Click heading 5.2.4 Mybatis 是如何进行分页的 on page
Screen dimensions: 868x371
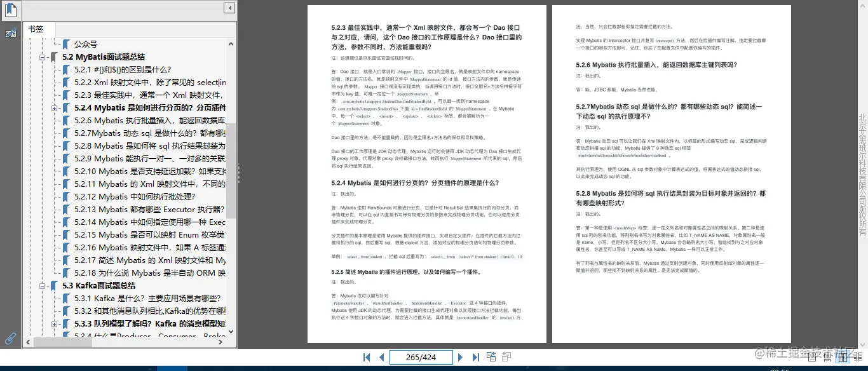tap(415, 183)
